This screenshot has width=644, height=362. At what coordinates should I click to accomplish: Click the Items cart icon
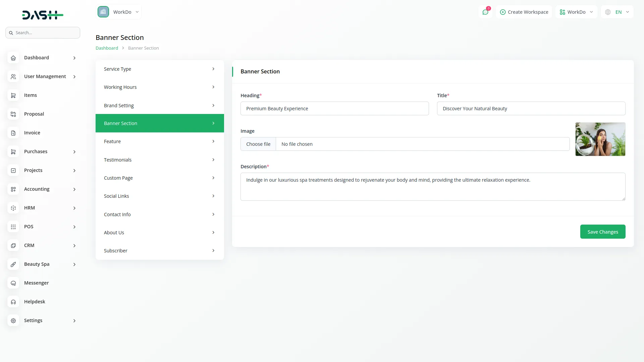pos(13,96)
